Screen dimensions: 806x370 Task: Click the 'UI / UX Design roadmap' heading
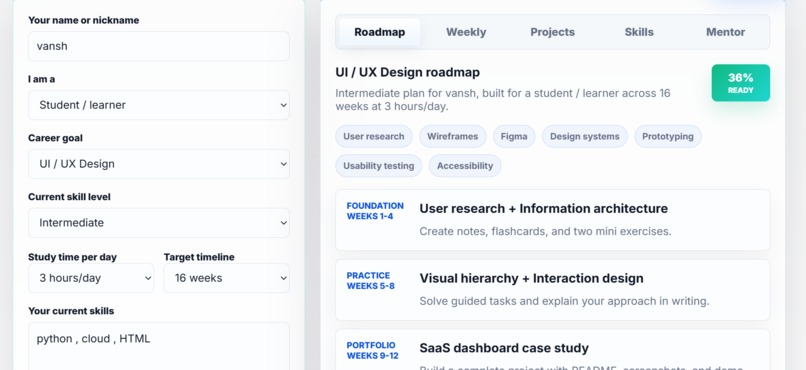[408, 72]
